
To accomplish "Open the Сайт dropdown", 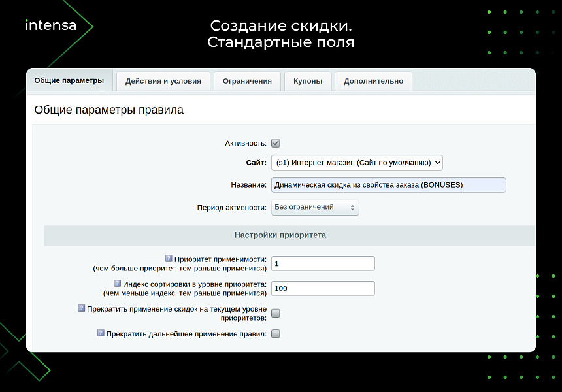I will click(356, 163).
